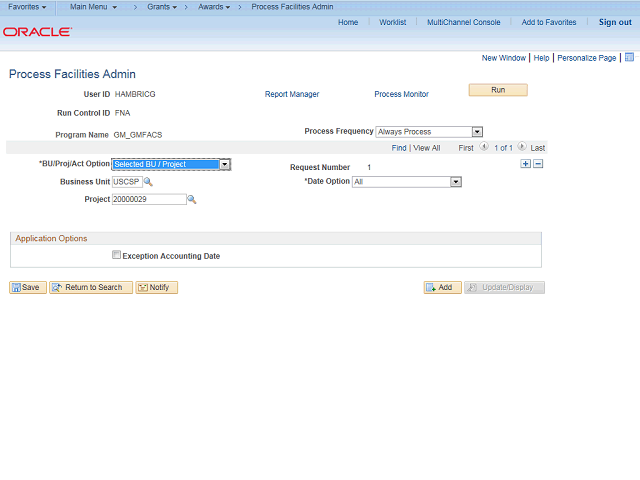Viewport: 640px width, 480px height.
Task: Click the Add button
Action: (x=443, y=287)
